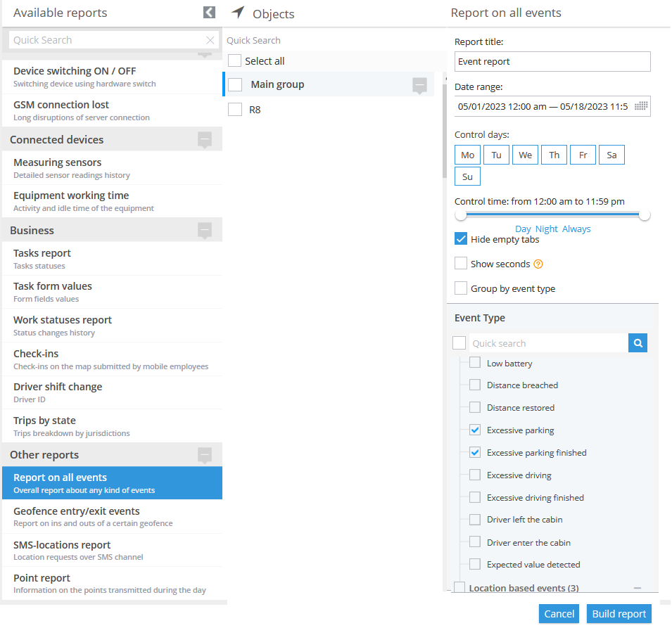This screenshot has width=672, height=628.
Task: Clear the reports Quick Search field
Action: coord(210,40)
